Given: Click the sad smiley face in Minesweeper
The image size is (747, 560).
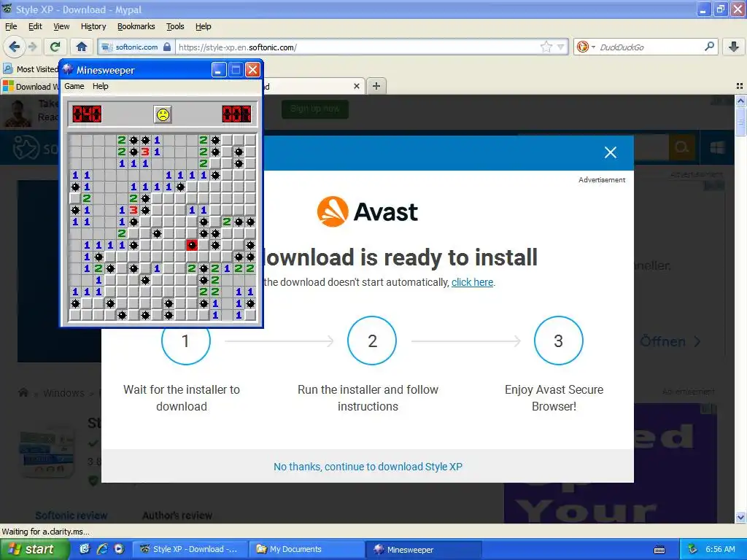Looking at the screenshot, I should point(163,114).
